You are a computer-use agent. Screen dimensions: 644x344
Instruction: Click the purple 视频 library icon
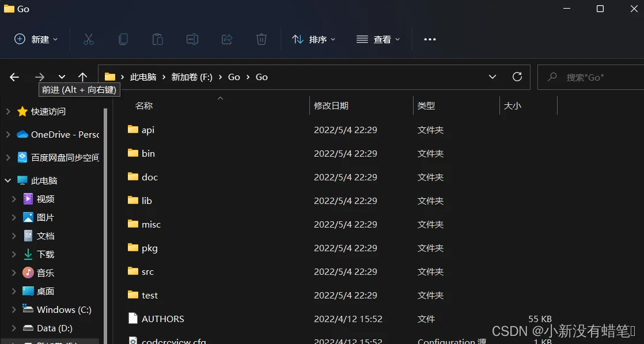tap(28, 199)
